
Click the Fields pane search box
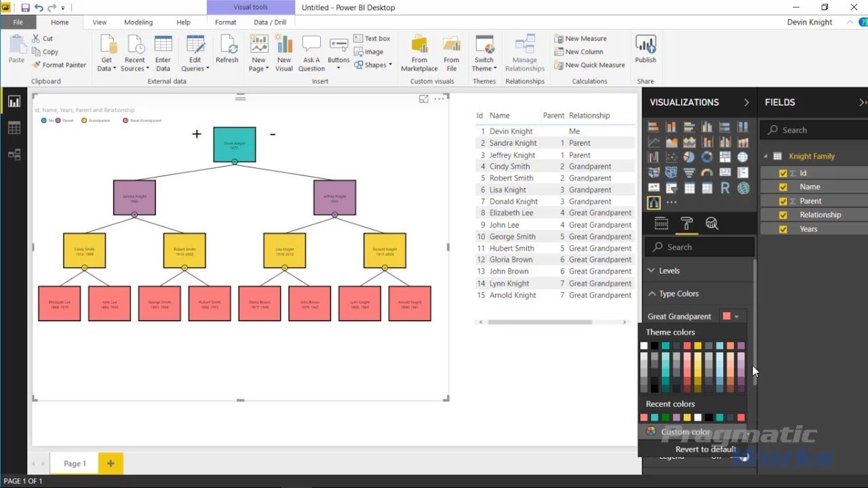pos(814,130)
